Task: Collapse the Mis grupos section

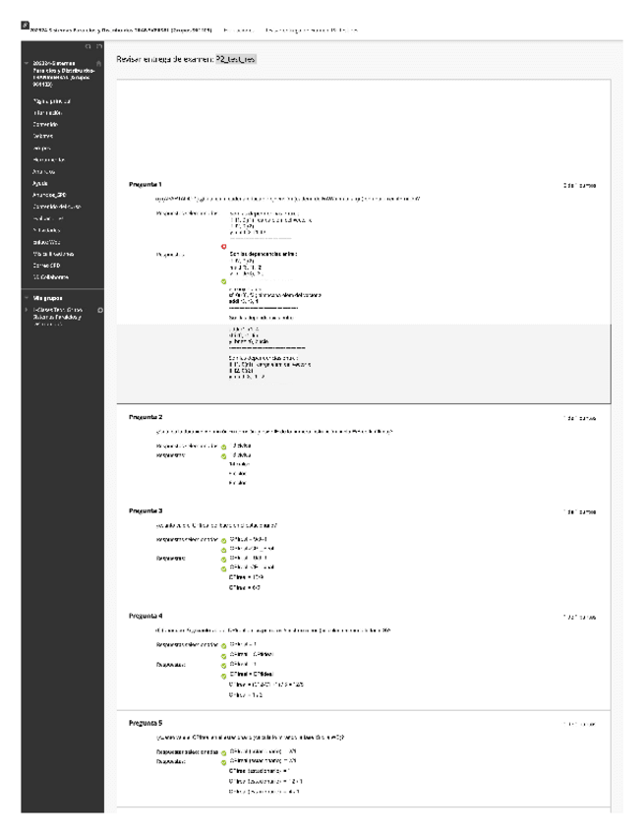Action: coord(27,298)
